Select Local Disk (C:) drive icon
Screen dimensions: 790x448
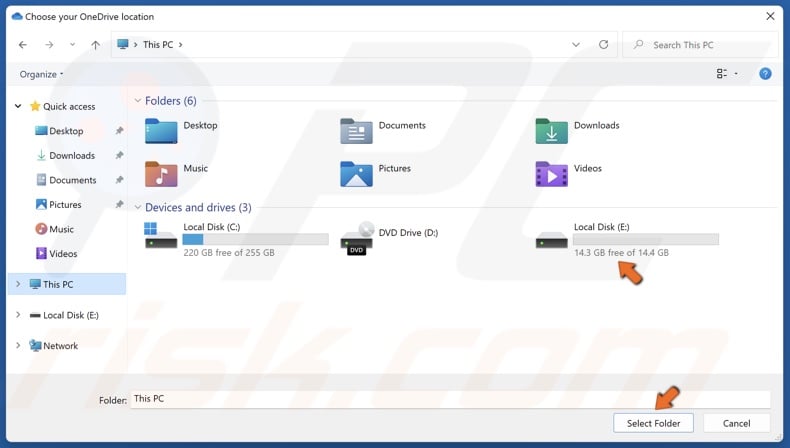[x=161, y=235]
